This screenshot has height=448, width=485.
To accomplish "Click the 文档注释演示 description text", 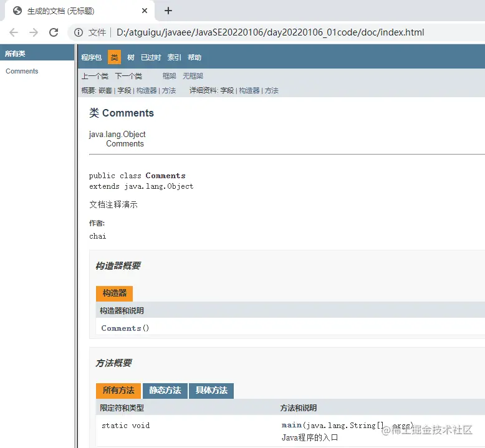I will pos(113,204).
